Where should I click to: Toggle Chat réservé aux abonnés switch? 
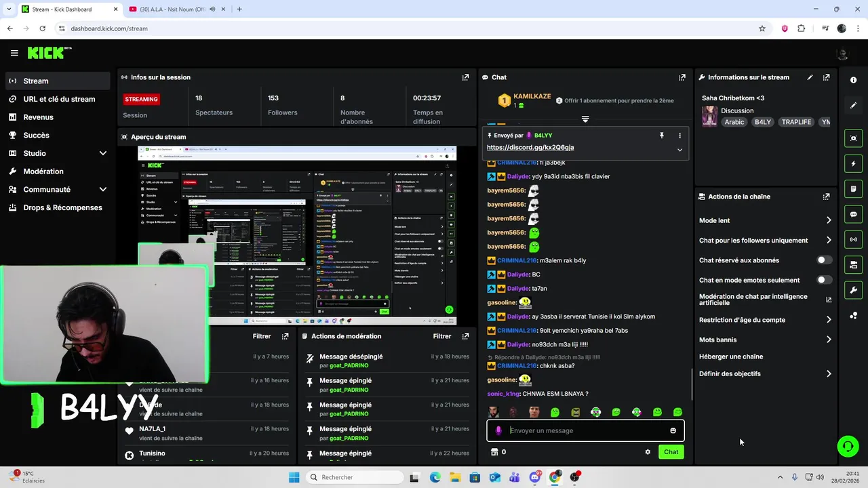[x=824, y=260]
